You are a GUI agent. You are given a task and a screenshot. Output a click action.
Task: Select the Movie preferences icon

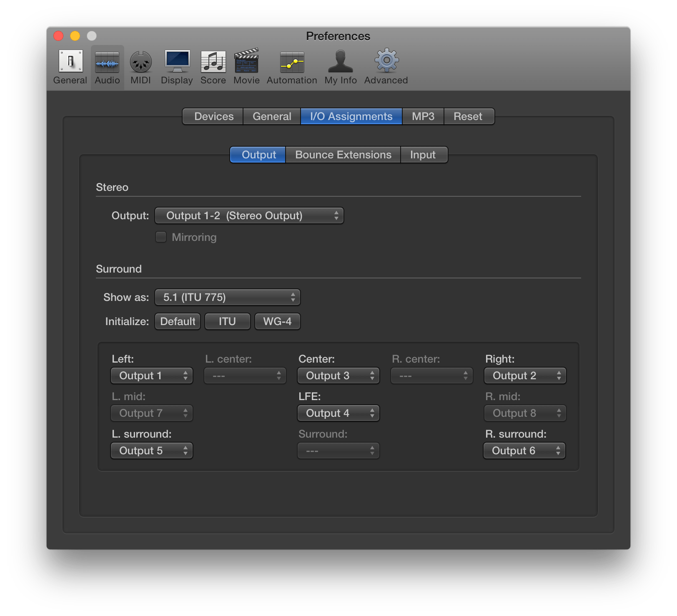[x=246, y=65]
